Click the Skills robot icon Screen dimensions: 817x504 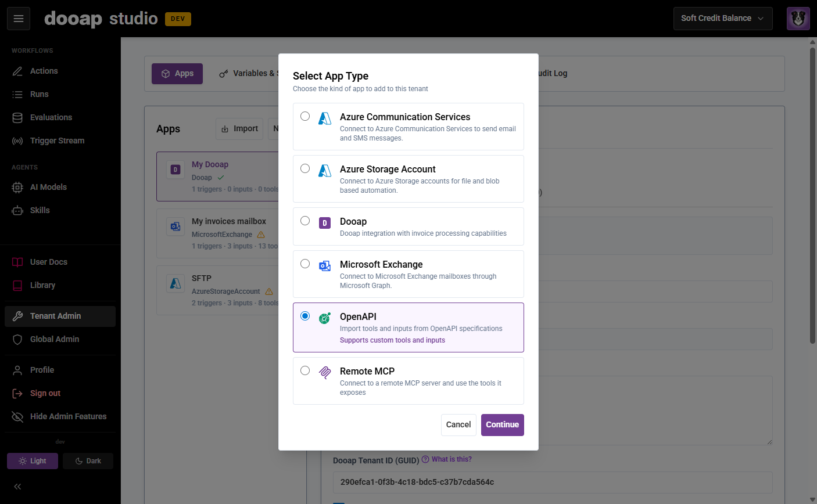[17, 210]
